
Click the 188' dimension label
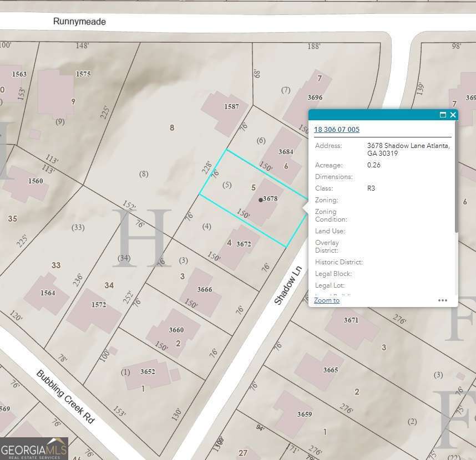pyautogui.click(x=313, y=46)
